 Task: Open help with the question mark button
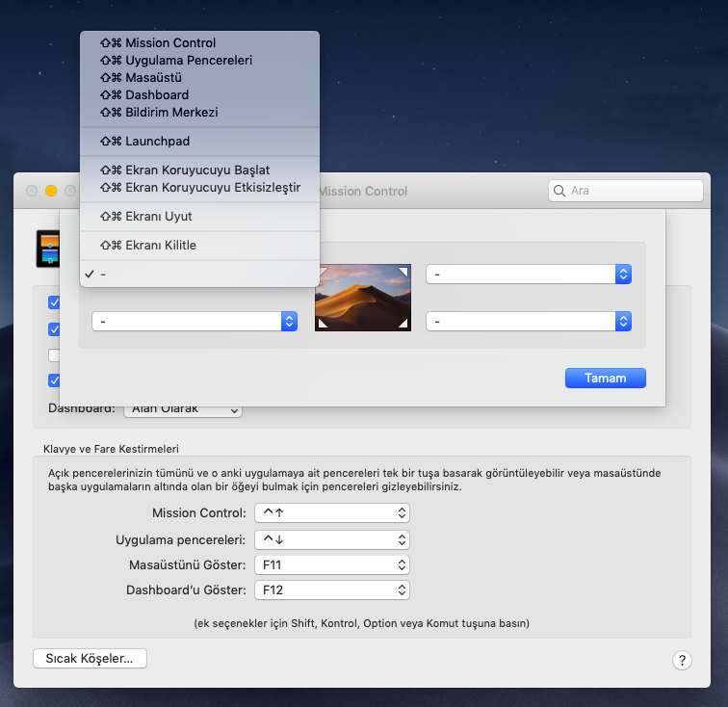click(682, 660)
